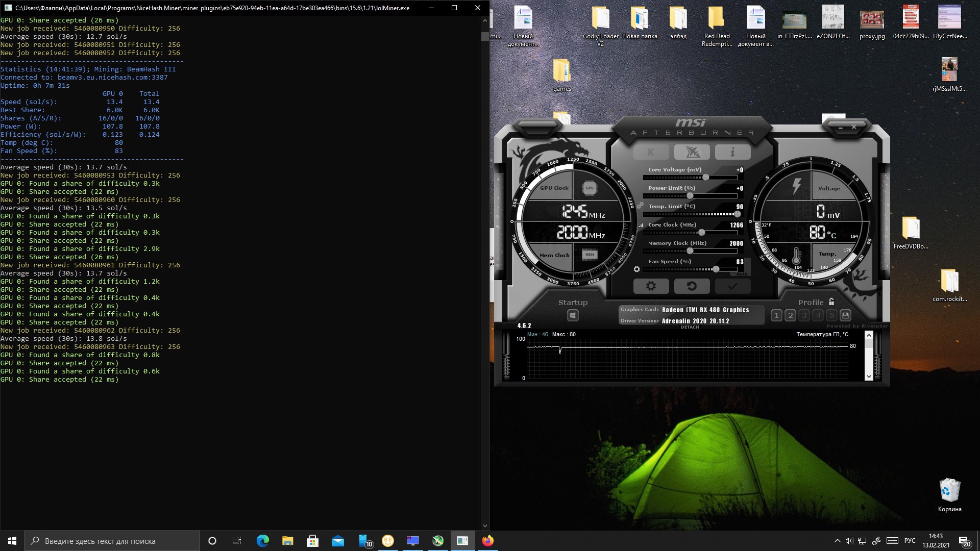Adjust the Fan Speed slider handle
The image size is (980, 551).
coord(716,269)
